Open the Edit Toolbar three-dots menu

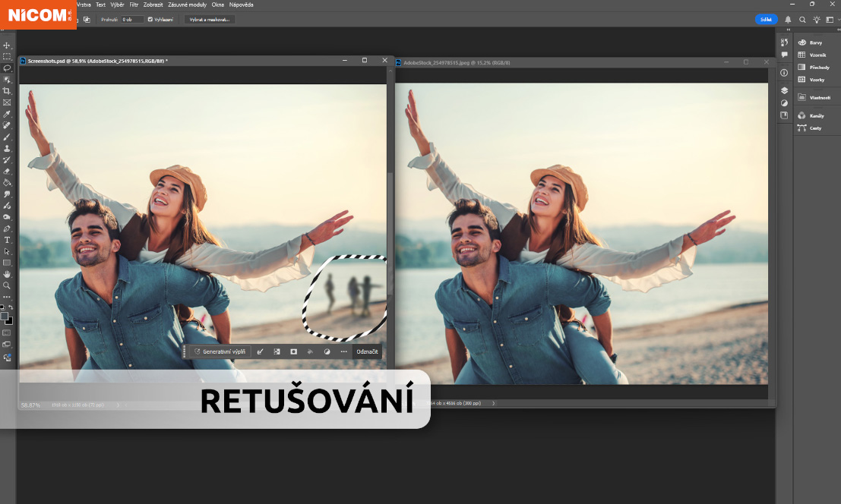point(7,297)
